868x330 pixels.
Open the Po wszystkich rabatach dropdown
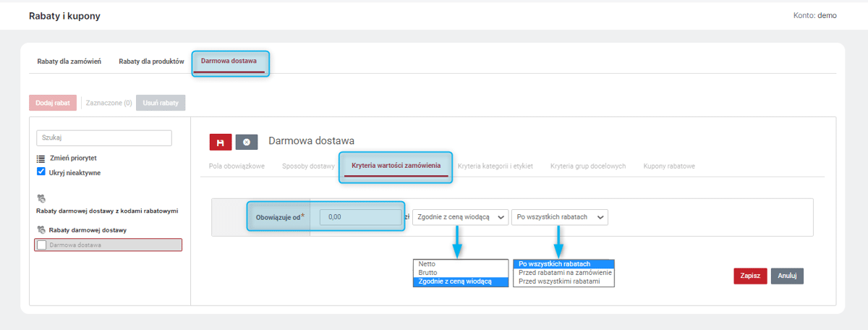pyautogui.click(x=560, y=217)
